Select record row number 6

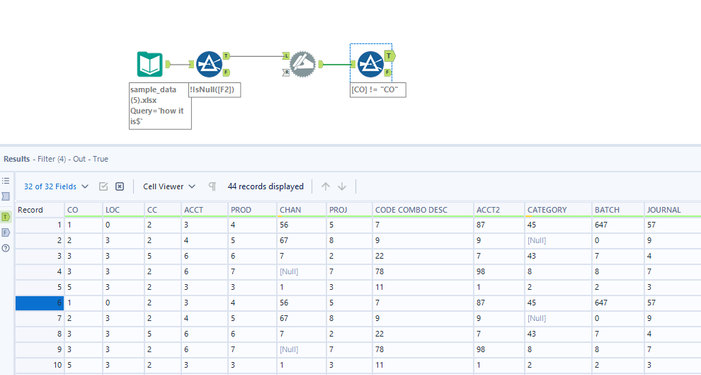coord(40,303)
